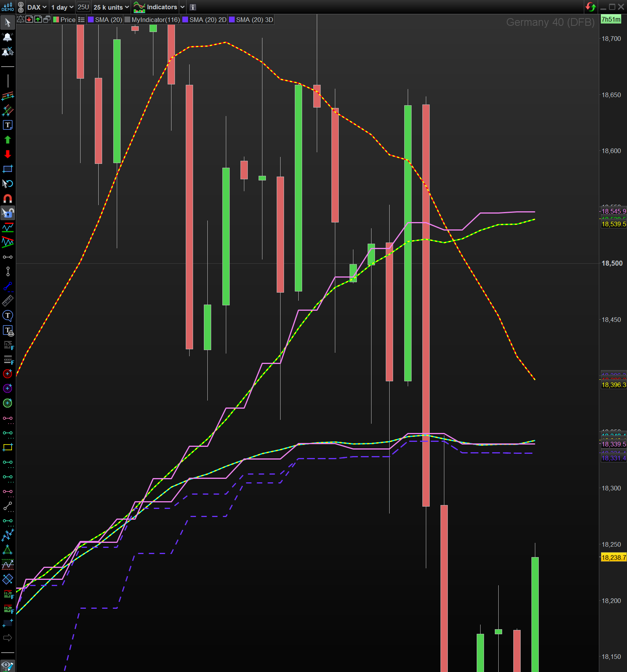Image resolution: width=627 pixels, height=672 pixels.
Task: Click the 18,238.7 current price label
Action: click(614, 557)
